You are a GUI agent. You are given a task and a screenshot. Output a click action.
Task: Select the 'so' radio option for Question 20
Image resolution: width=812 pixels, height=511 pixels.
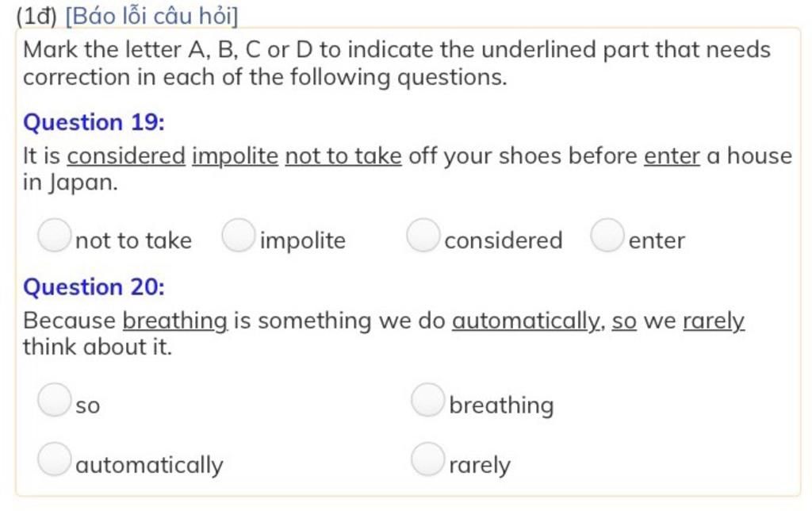click(55, 400)
